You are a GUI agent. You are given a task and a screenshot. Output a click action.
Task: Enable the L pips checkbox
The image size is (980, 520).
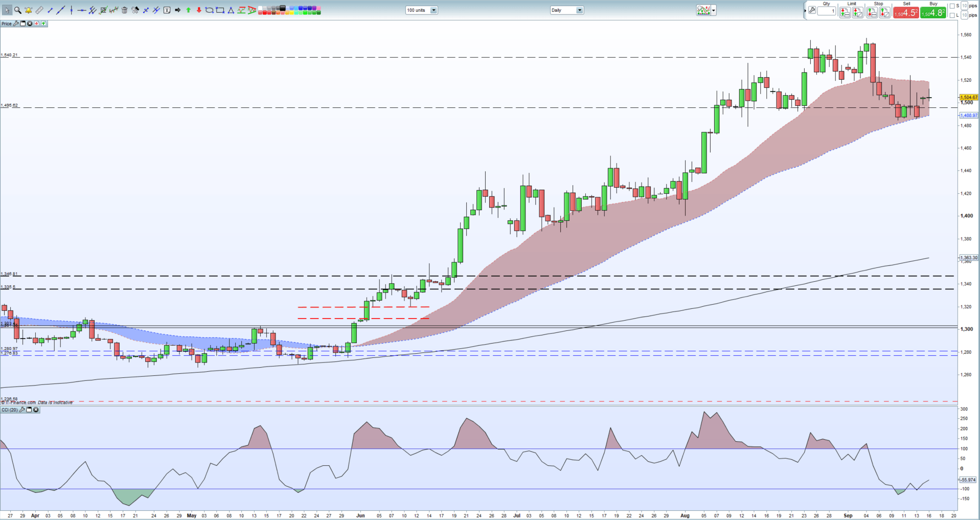click(x=952, y=15)
